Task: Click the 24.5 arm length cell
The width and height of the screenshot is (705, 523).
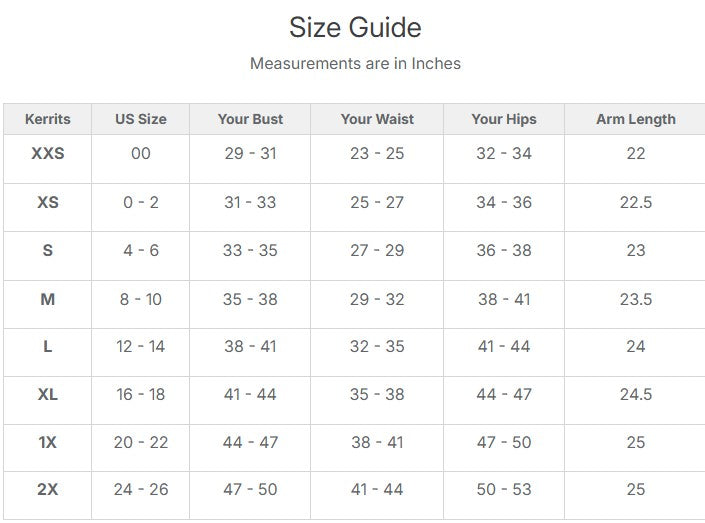Action: point(636,394)
